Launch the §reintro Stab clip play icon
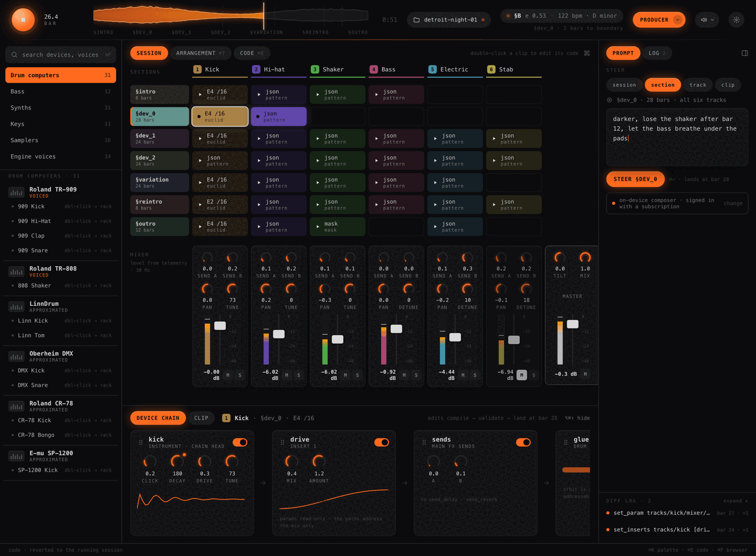756x556 pixels. [x=494, y=205]
